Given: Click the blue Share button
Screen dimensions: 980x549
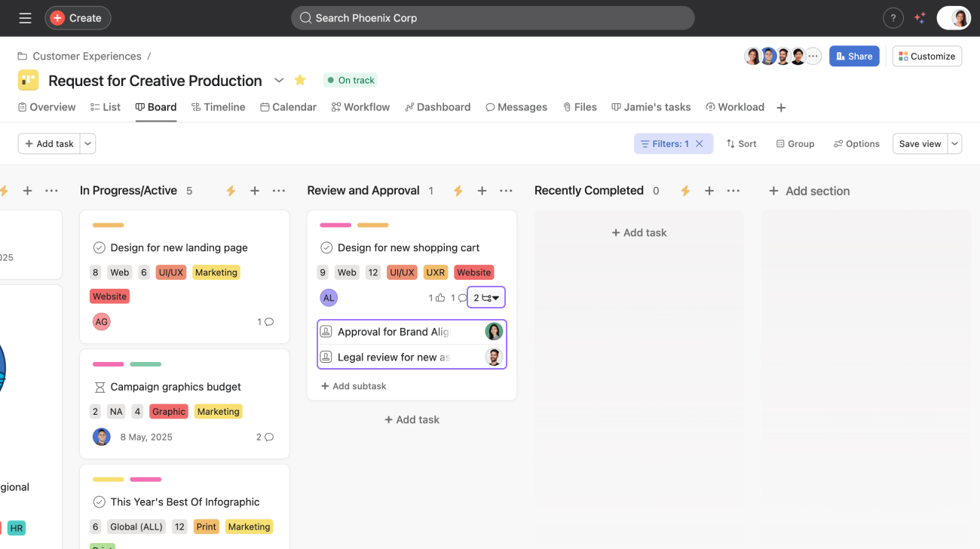Looking at the screenshot, I should pos(853,56).
